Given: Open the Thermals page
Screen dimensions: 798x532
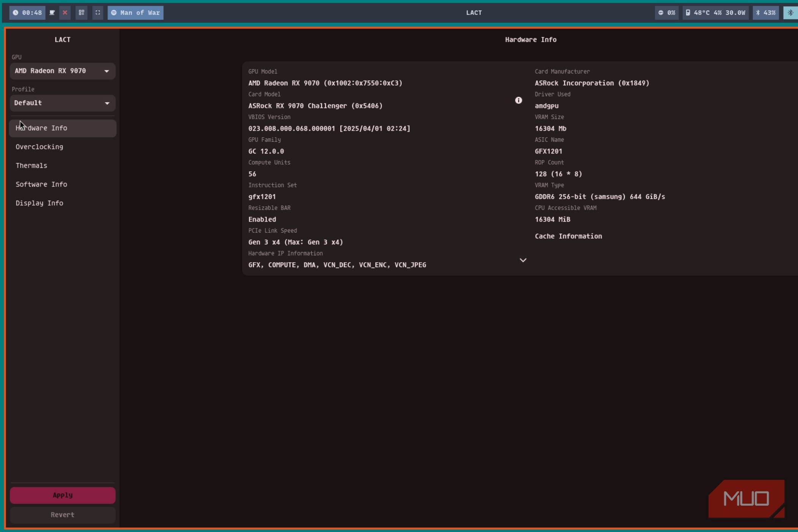Looking at the screenshot, I should point(63,166).
